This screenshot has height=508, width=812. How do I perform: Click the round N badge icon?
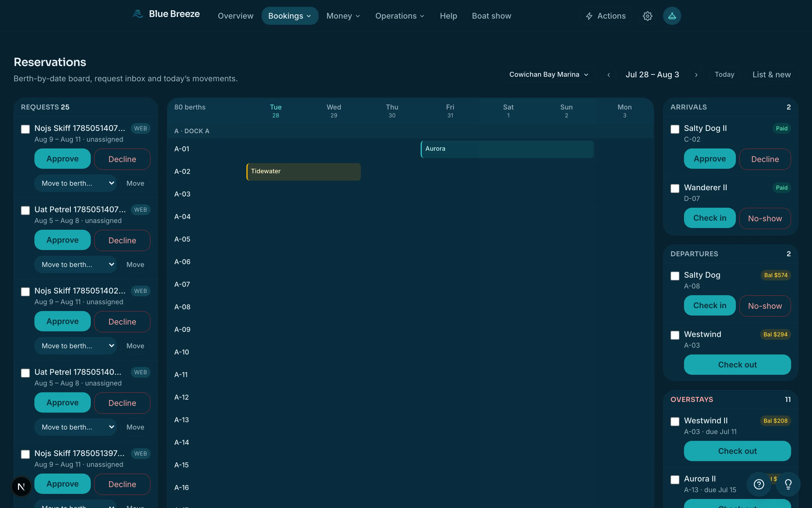coord(21,486)
